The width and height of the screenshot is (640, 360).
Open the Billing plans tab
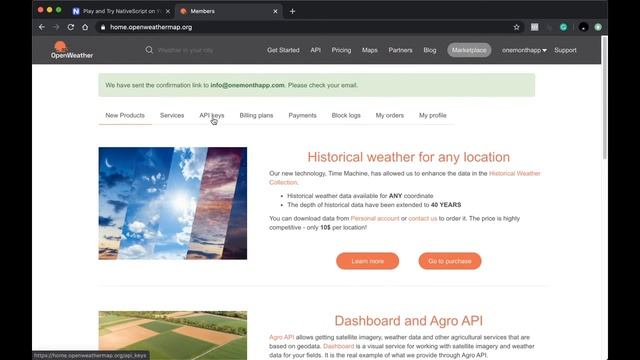[256, 116]
